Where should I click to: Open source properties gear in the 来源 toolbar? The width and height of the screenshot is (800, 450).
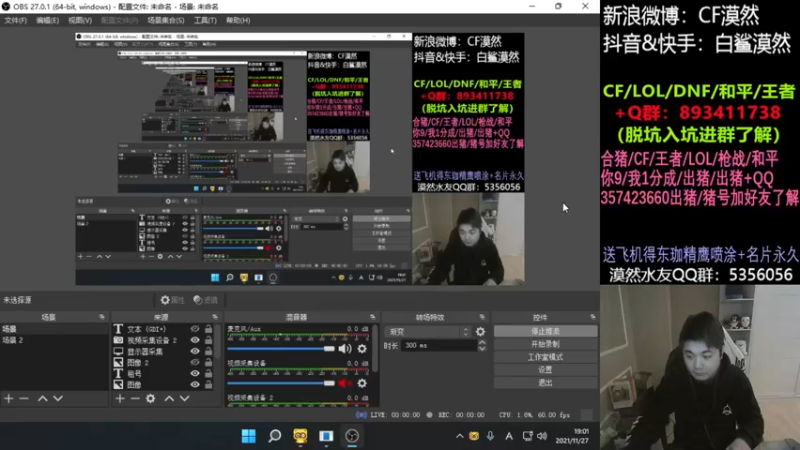pos(151,398)
